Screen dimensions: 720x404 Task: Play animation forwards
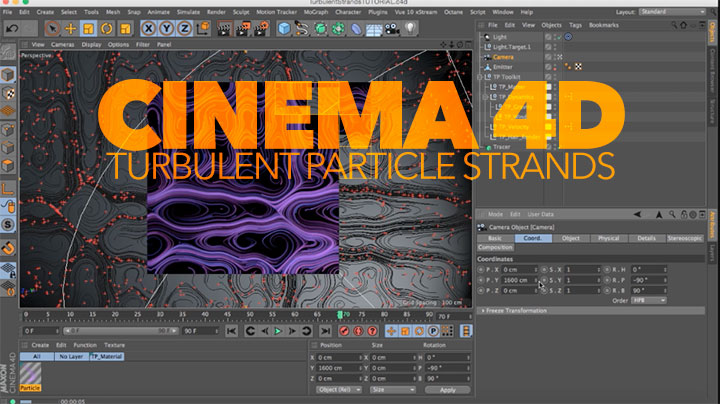278,331
